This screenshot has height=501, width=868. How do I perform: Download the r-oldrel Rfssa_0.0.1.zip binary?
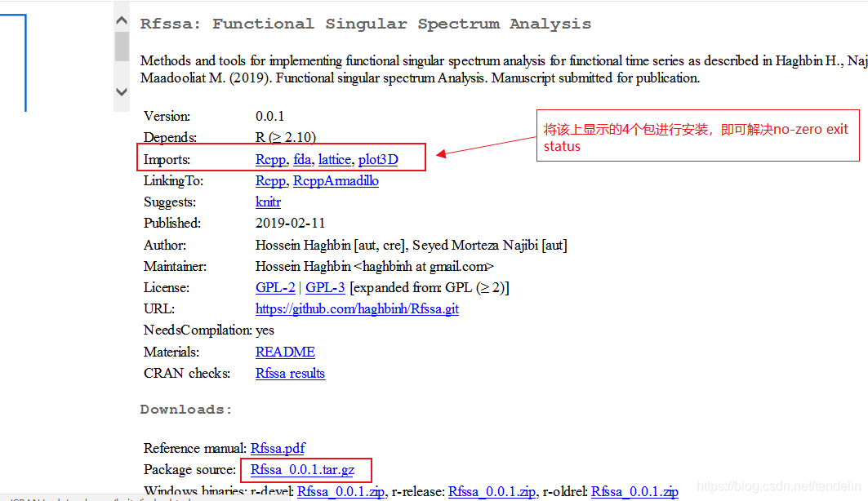tap(634, 491)
